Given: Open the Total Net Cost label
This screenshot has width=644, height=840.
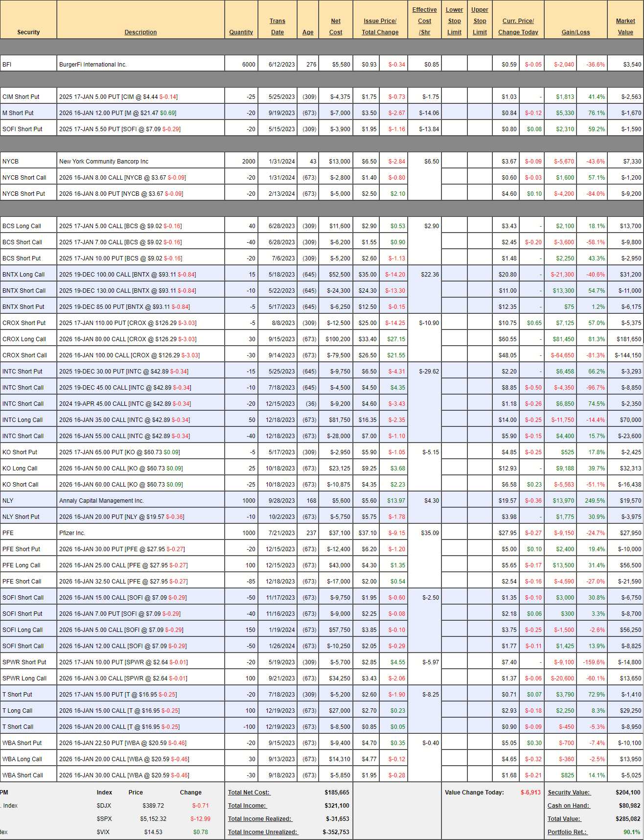Looking at the screenshot, I should coord(249,793).
